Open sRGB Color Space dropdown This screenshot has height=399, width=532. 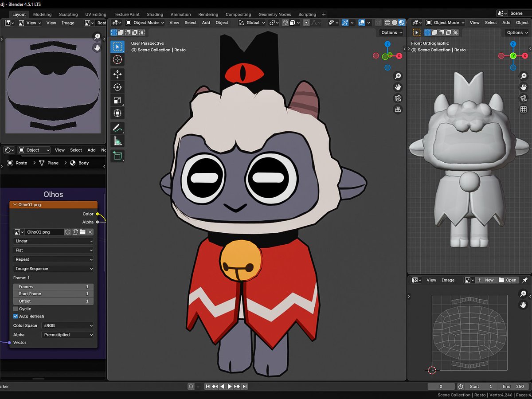point(68,325)
